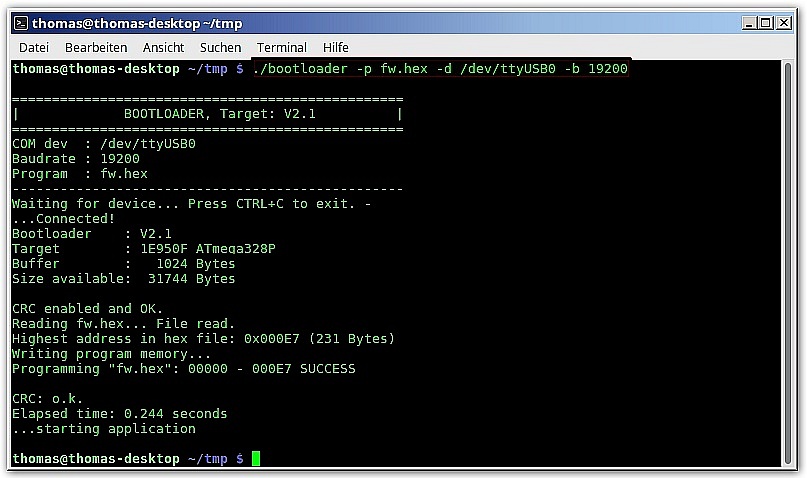Open the Ansicht menu
The width and height of the screenshot is (807, 478).
163,47
